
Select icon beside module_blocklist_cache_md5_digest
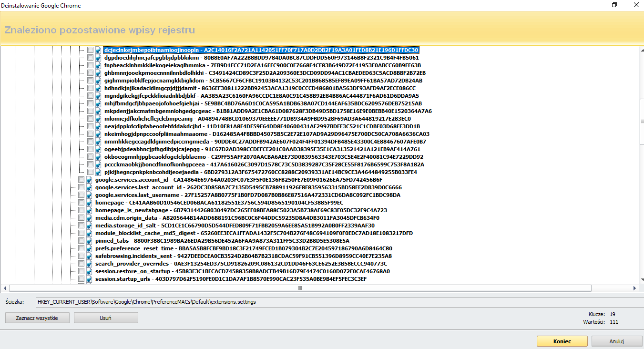tap(89, 233)
